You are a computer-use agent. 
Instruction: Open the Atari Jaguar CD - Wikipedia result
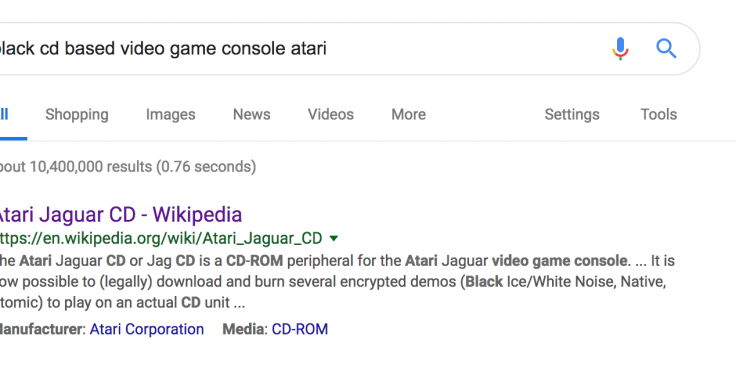[119, 215]
